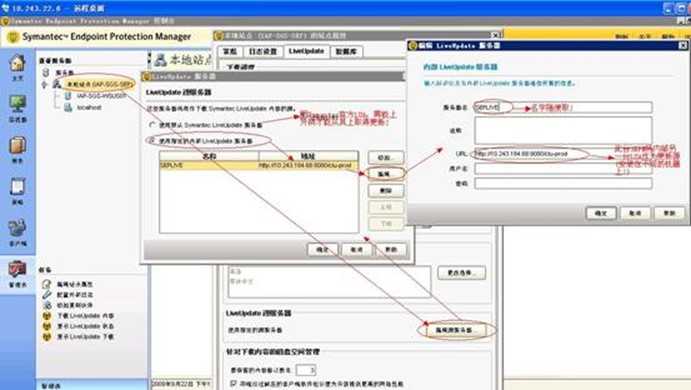Screen dimensions: 691x390
Task: Click the user name input field
Action: click(563, 169)
